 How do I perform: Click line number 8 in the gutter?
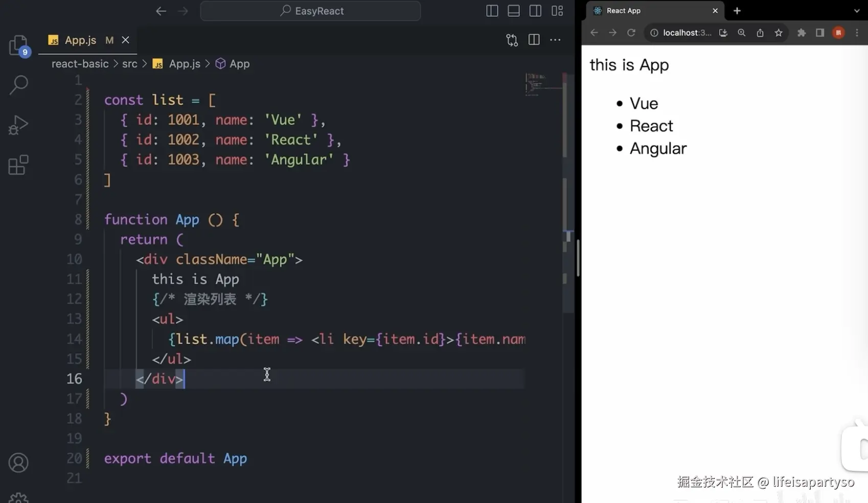point(78,220)
